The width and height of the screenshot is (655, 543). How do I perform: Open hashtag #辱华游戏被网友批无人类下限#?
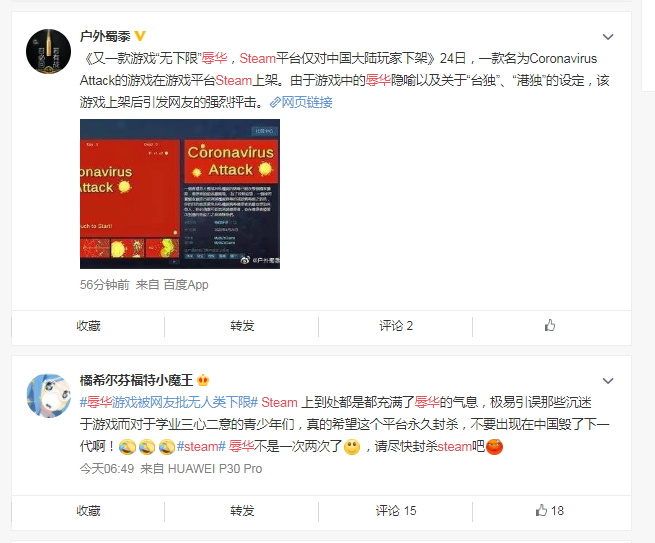pos(169,402)
